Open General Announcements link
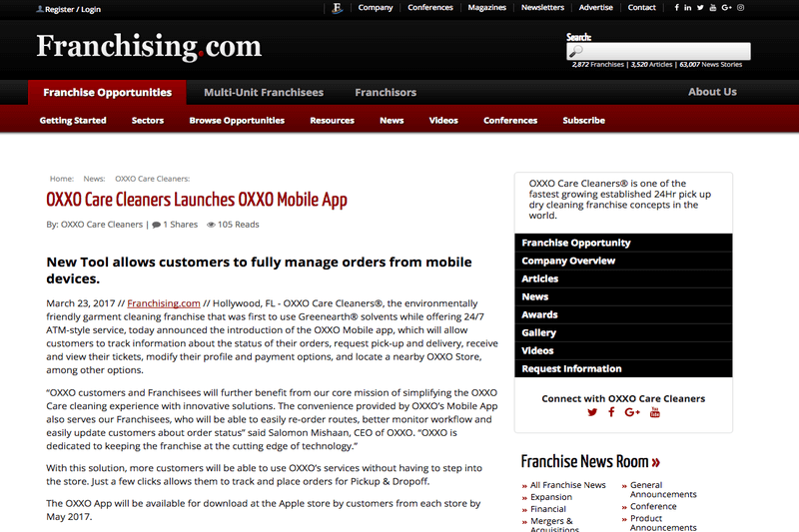The image size is (799, 532). [x=663, y=490]
